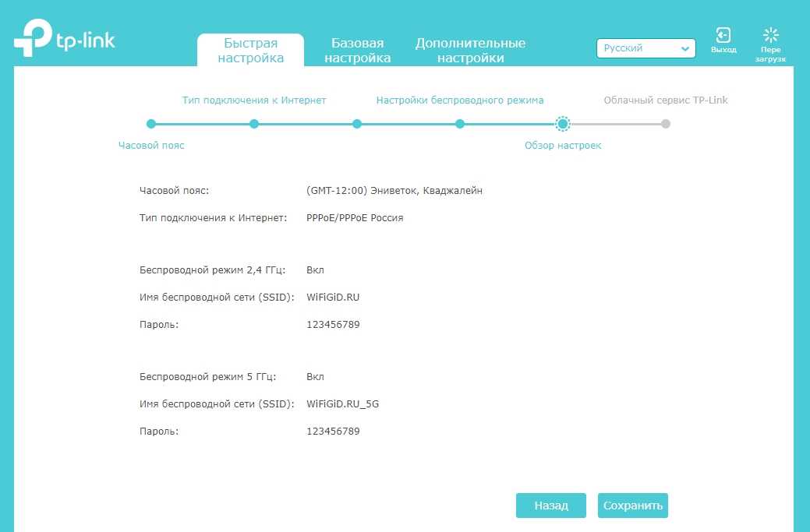The width and height of the screenshot is (810, 532).
Task: Expand language list via the chevron arrow
Action: tap(684, 48)
